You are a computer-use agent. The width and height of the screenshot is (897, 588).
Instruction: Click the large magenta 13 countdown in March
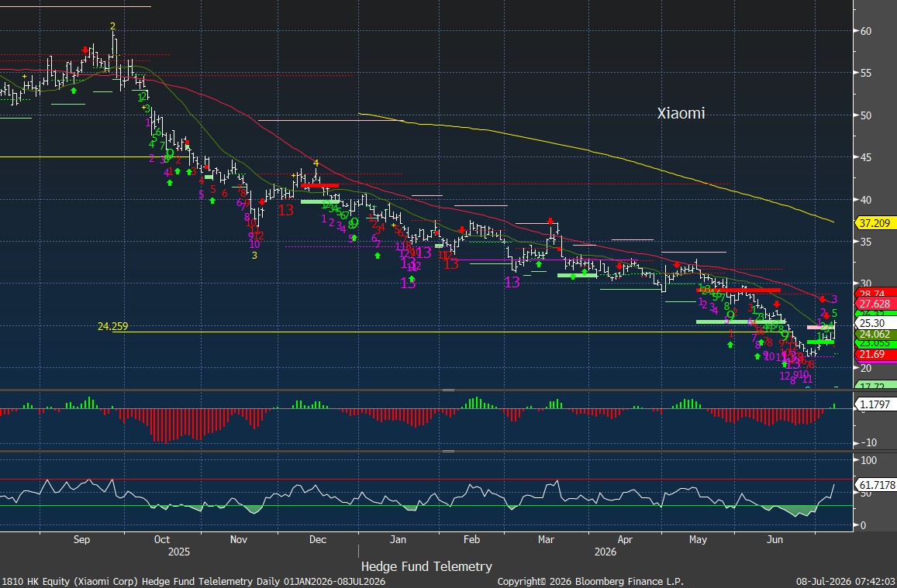512,282
